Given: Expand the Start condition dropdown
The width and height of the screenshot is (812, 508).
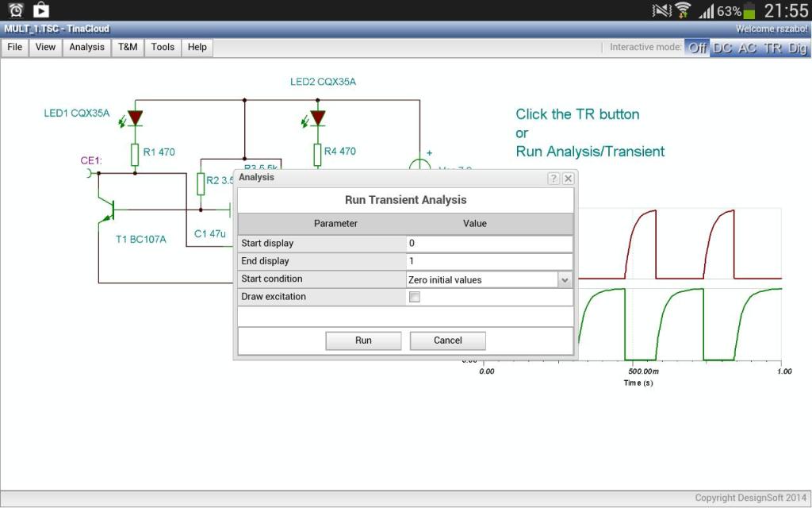Looking at the screenshot, I should pos(565,279).
